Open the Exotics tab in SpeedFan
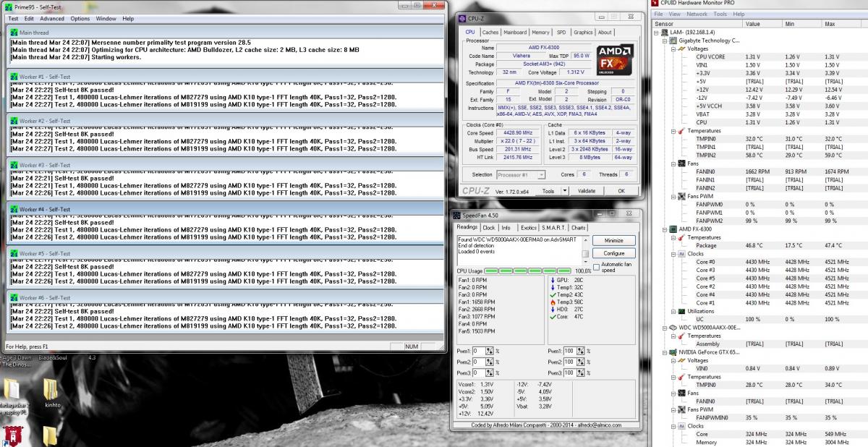Image resolution: width=868 pixels, height=447 pixels. [529, 228]
